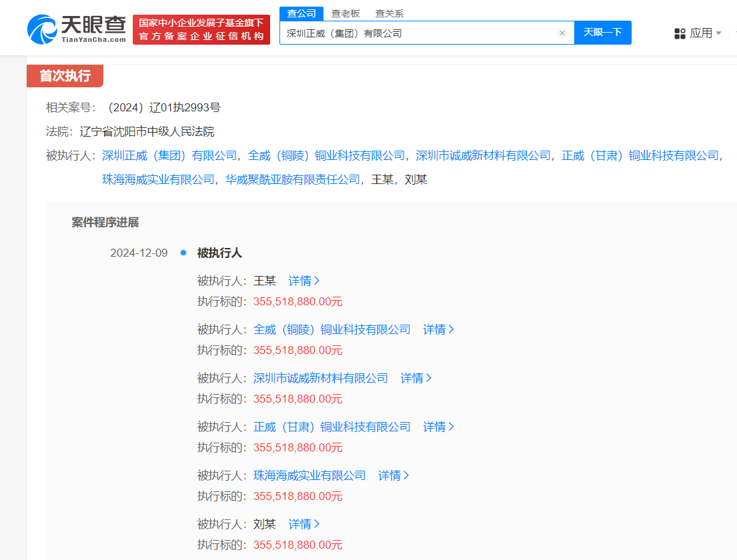
Task: Switch to the 查关系 tab
Action: (389, 13)
